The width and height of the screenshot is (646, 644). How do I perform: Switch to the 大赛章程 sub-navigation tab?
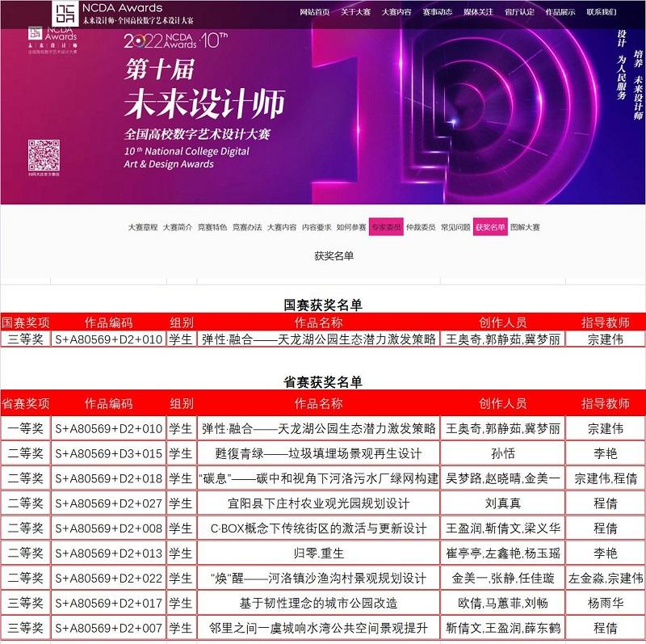[x=143, y=228]
